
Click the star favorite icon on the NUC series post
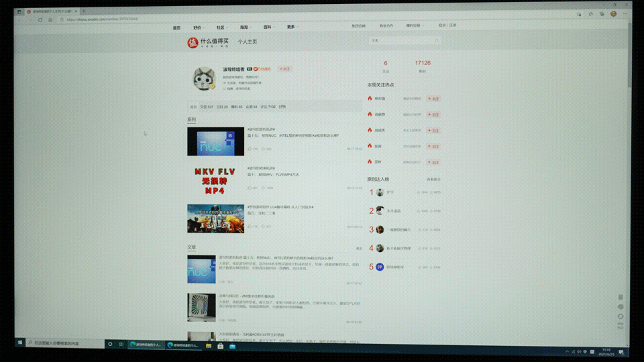263,149
